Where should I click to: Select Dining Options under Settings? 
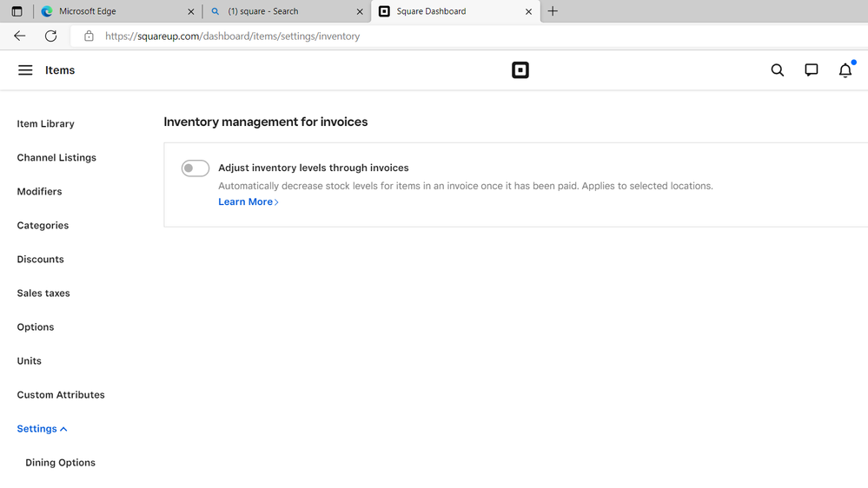(60, 463)
